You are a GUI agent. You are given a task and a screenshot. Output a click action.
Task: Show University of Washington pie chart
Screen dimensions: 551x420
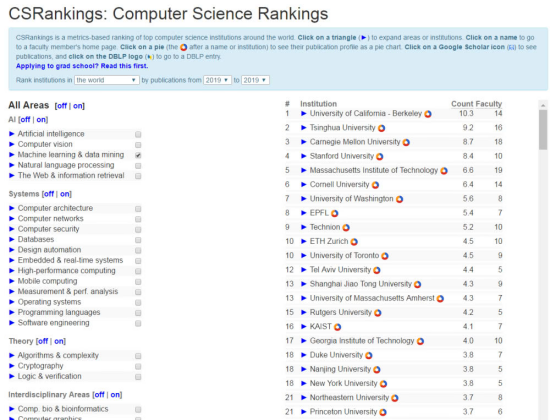399,199
